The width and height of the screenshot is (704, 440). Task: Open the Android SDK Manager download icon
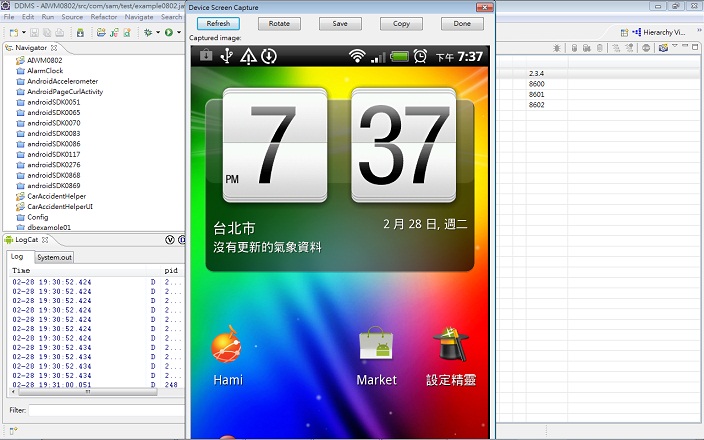point(80,32)
